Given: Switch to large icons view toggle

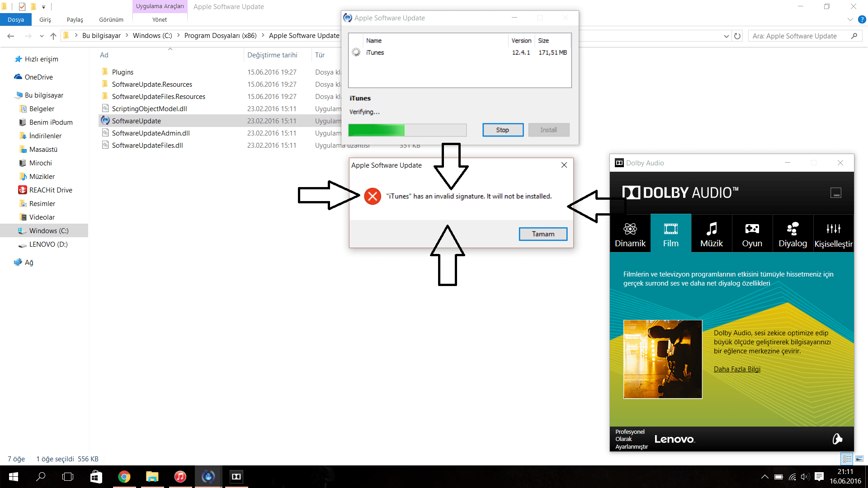Looking at the screenshot, I should point(859,459).
